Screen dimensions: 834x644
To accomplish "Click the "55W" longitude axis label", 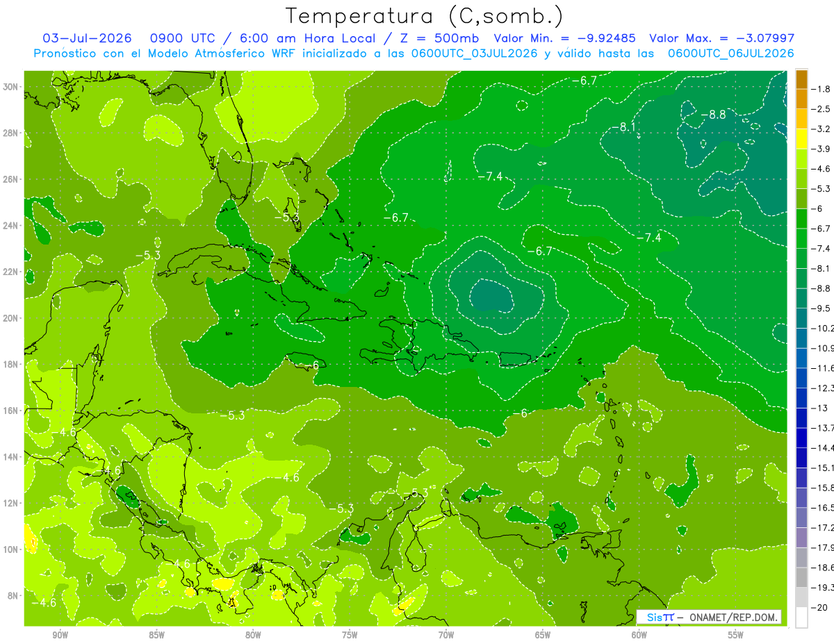I will click(x=735, y=635).
